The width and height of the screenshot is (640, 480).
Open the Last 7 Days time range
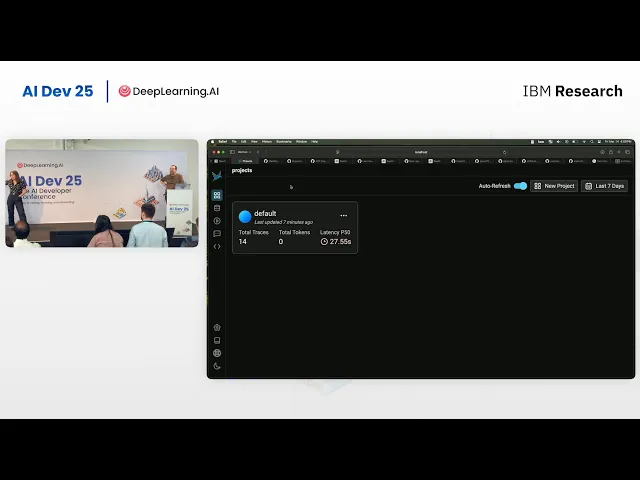tap(605, 186)
